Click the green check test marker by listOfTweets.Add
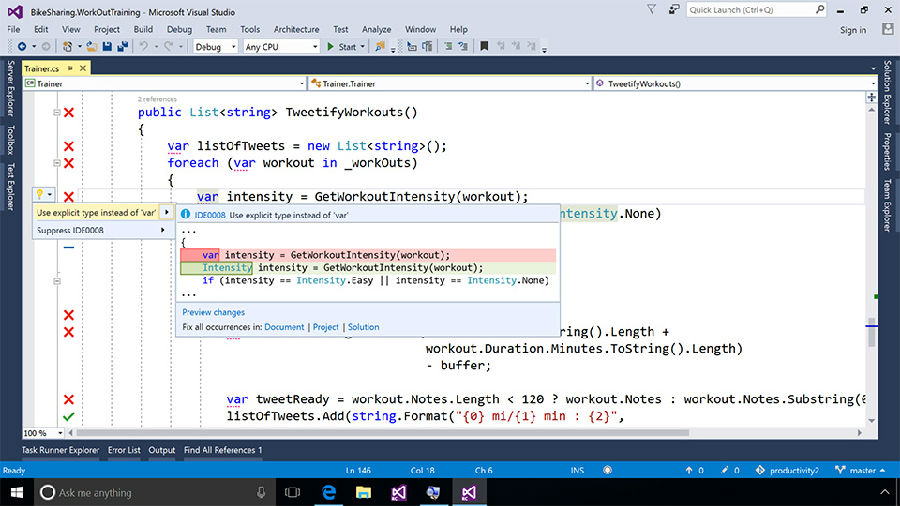 coord(69,417)
